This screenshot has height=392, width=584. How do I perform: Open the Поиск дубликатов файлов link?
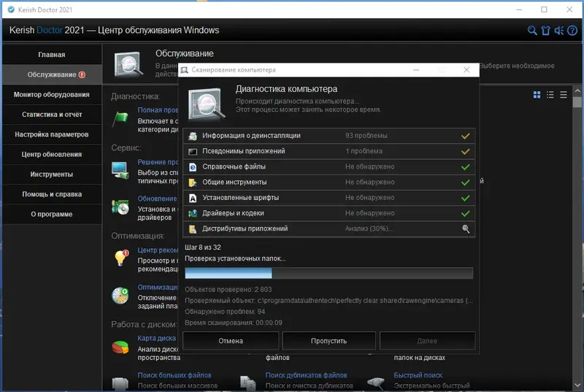click(306, 375)
